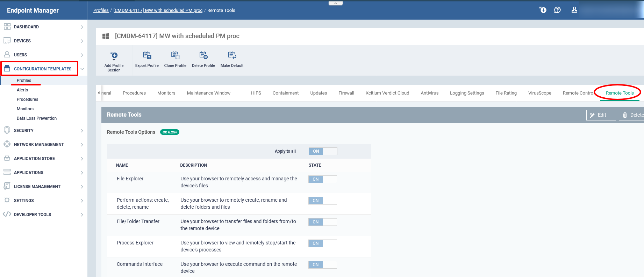
Task: Expand the Dashboard menu chevron
Action: coord(82,27)
